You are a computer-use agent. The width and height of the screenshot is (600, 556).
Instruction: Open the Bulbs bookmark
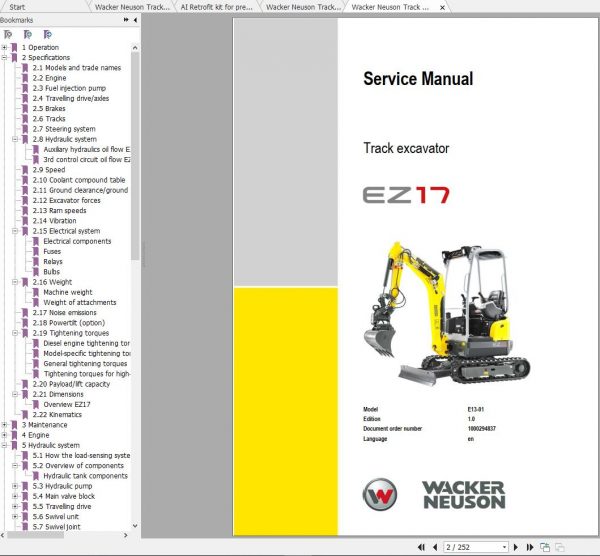coord(52,272)
